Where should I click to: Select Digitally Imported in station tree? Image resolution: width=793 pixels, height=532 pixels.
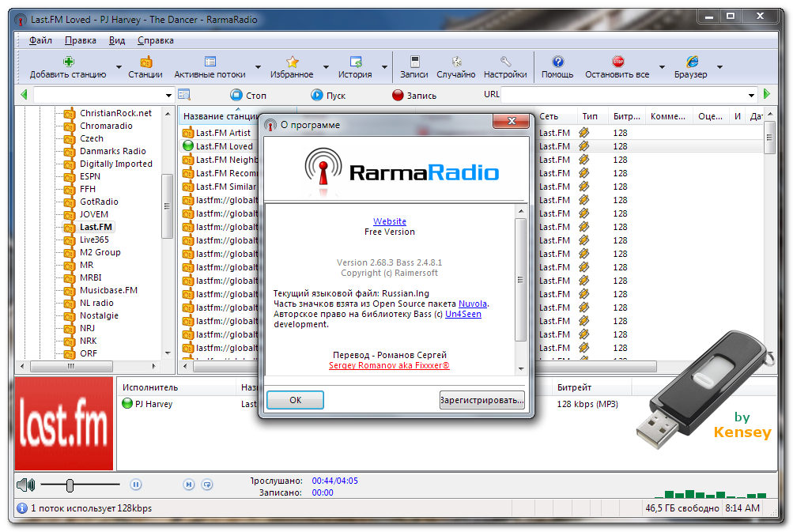(x=115, y=164)
